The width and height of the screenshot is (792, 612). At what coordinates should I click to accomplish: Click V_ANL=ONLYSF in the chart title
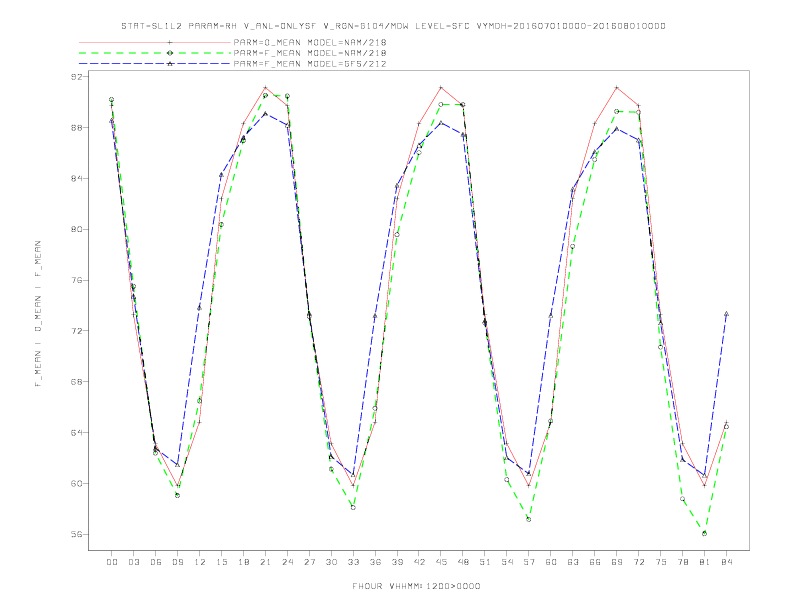pos(279,26)
